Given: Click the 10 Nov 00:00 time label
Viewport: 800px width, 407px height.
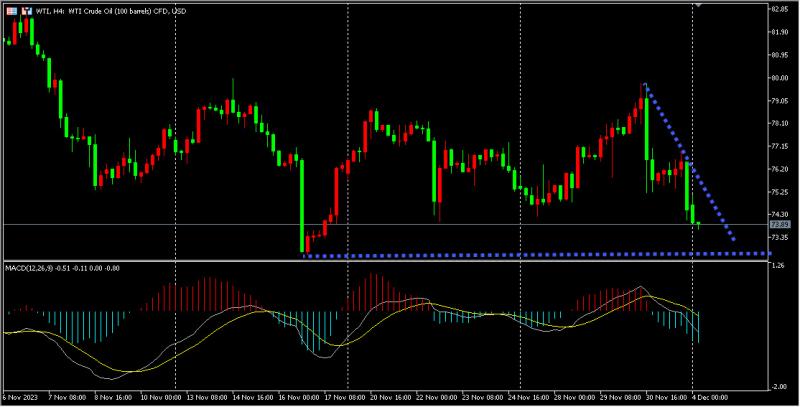Looking at the screenshot, I should click(161, 397).
